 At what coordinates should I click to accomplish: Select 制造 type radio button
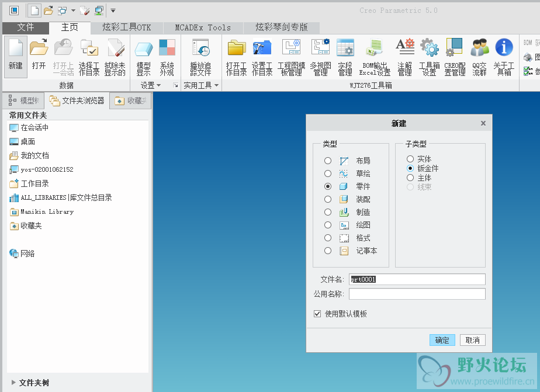click(327, 212)
